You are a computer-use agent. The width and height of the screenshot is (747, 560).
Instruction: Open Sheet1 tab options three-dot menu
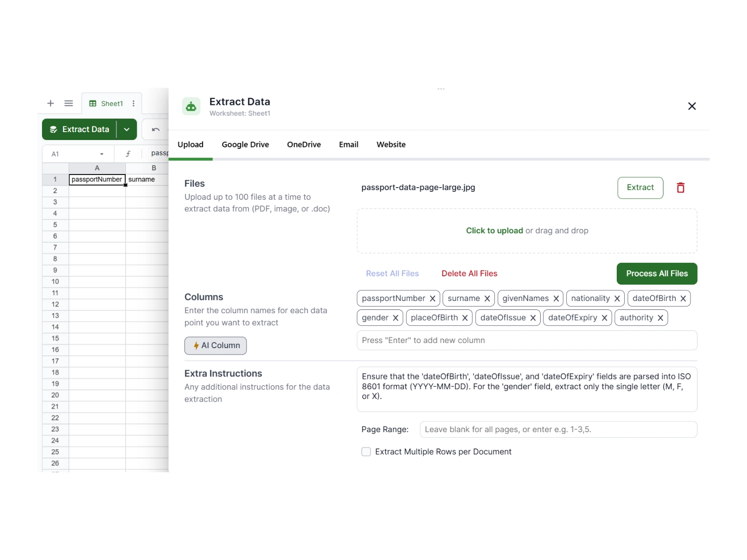click(x=134, y=104)
